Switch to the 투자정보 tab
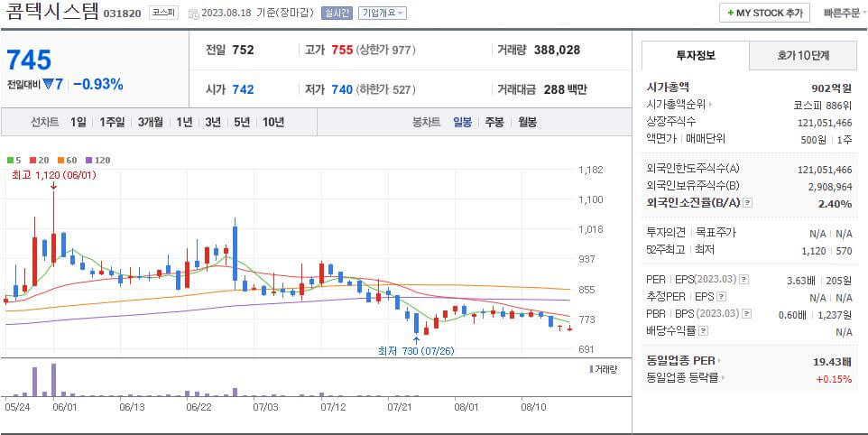868x435 pixels. tap(696, 55)
